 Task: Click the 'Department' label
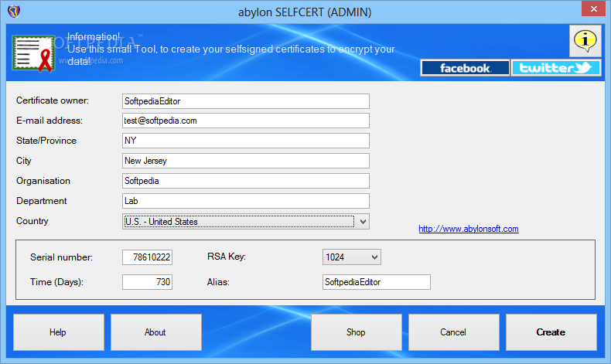click(x=42, y=201)
